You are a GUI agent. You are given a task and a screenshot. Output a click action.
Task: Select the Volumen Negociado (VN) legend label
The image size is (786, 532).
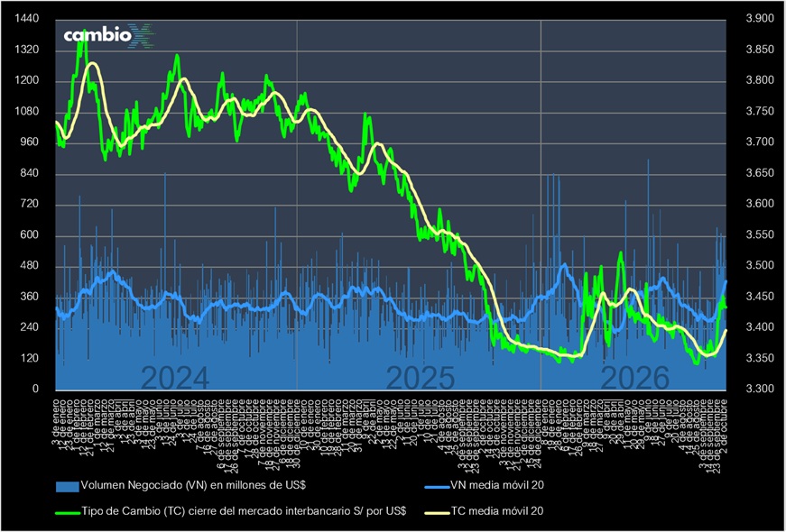point(193,485)
